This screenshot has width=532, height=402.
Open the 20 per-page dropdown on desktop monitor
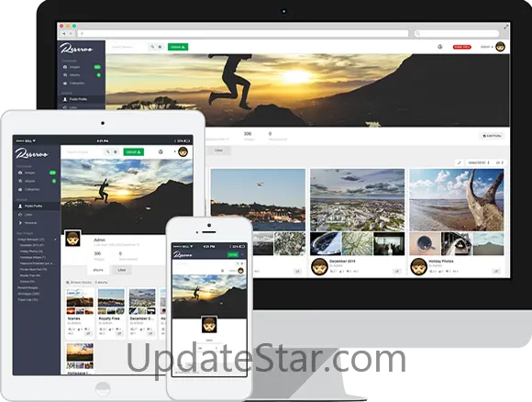coord(499,163)
